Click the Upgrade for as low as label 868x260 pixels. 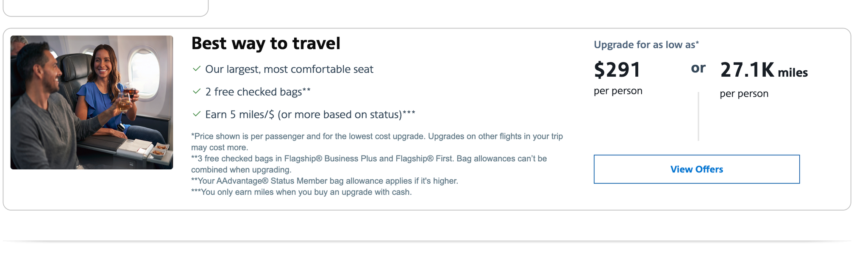click(646, 44)
